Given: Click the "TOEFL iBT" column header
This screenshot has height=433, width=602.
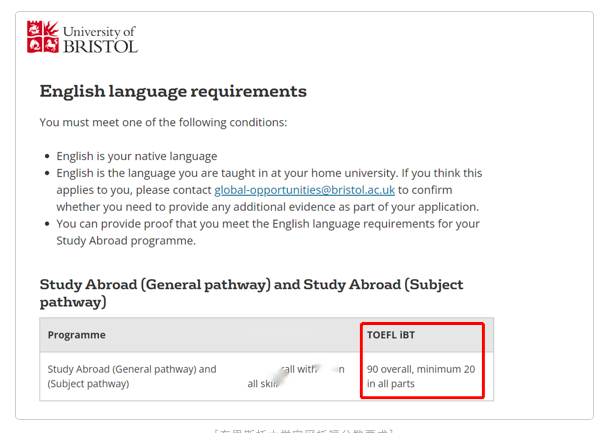Looking at the screenshot, I should pos(391,335).
